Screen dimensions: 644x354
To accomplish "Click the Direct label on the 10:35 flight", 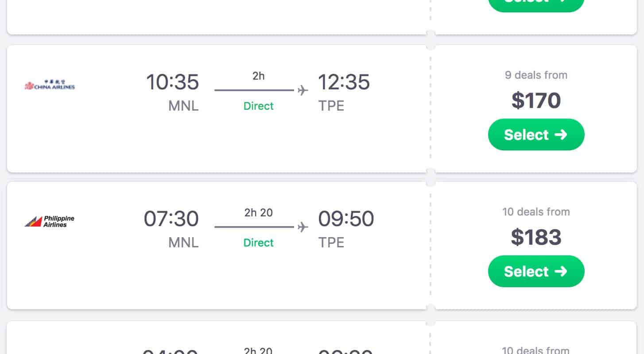I will [x=259, y=106].
